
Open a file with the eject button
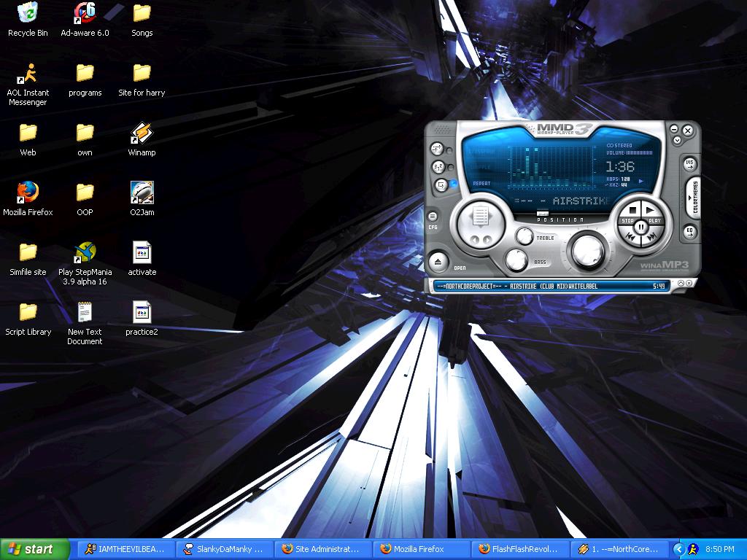438,262
